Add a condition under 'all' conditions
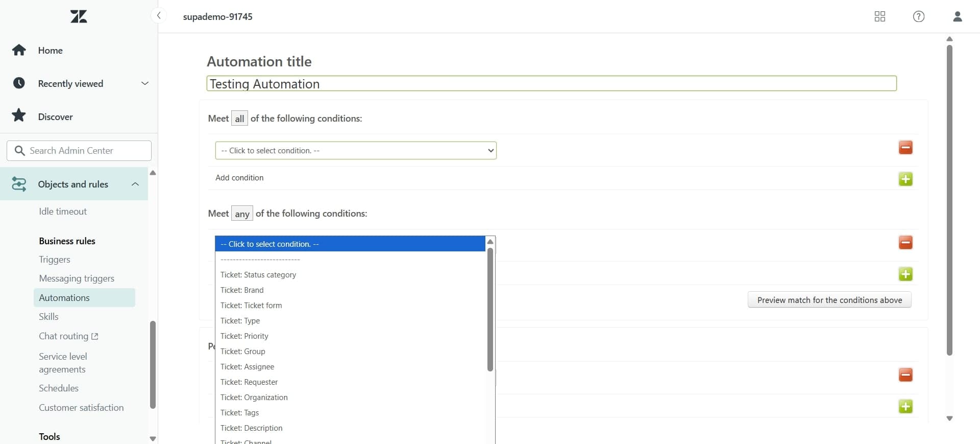Viewport: 980px width, 444px height. 905,179
